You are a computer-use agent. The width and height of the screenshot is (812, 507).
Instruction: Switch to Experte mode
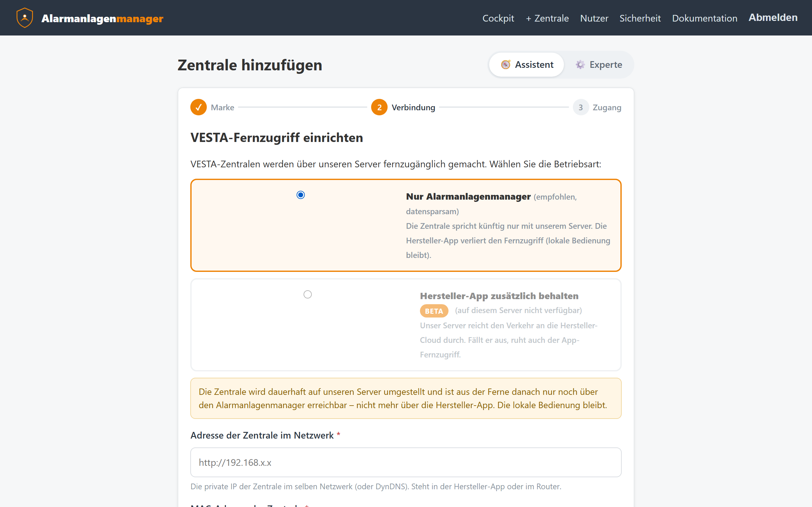[599, 65]
